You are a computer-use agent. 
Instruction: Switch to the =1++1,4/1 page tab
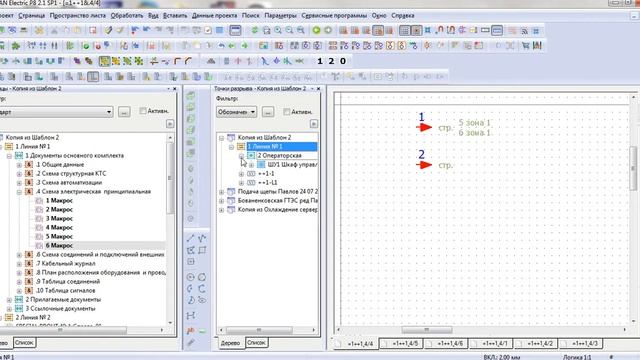[491, 344]
